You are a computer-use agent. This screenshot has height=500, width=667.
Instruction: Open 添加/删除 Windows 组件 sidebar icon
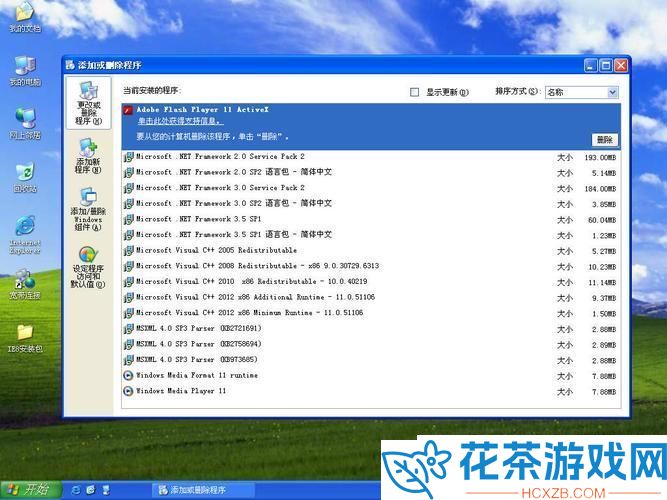click(x=88, y=209)
